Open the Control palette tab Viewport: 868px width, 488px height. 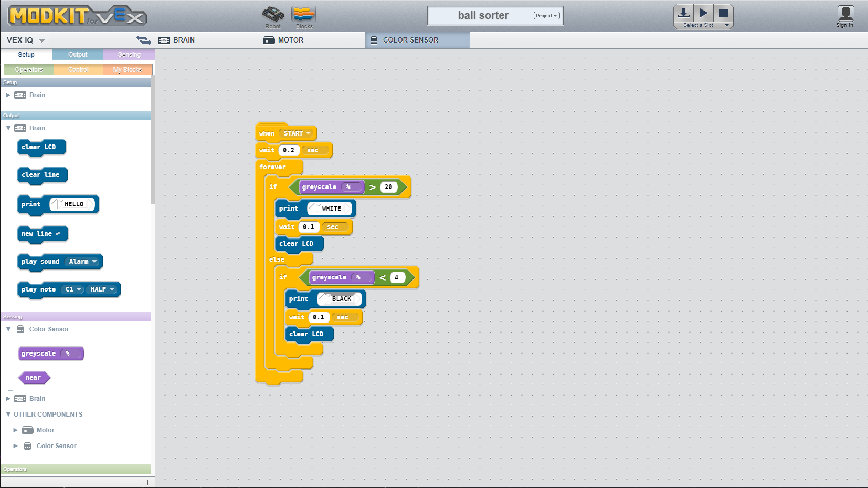(78, 69)
